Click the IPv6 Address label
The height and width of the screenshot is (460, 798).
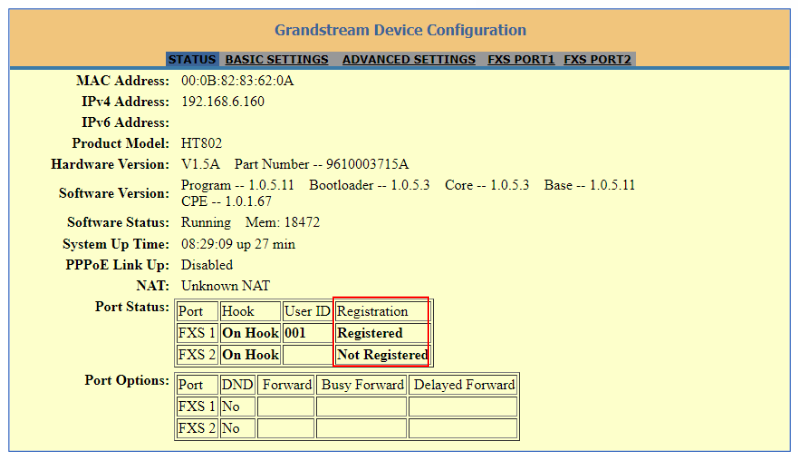coord(125,123)
